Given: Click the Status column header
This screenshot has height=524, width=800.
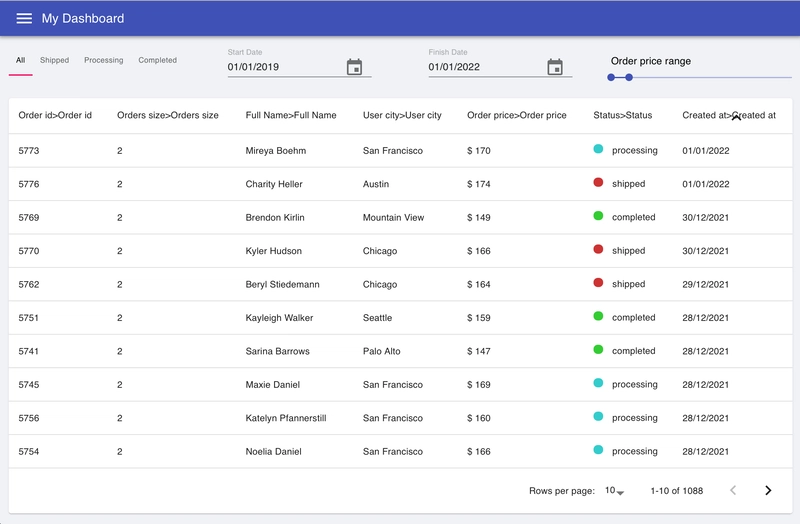Looking at the screenshot, I should pos(622,115).
